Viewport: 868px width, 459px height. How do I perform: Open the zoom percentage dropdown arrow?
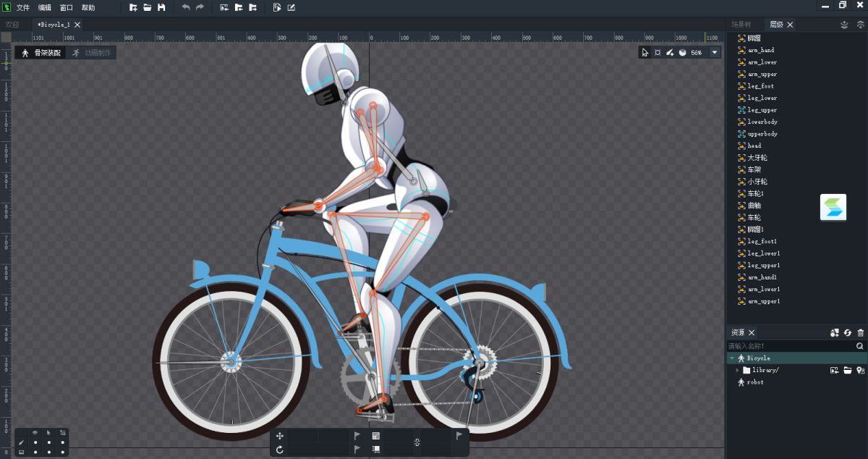point(715,53)
